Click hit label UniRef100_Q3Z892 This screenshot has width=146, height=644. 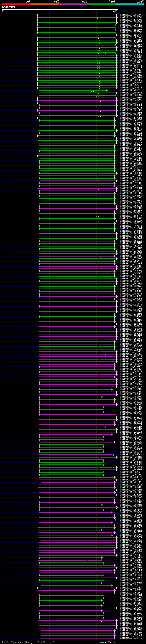[131, 140]
